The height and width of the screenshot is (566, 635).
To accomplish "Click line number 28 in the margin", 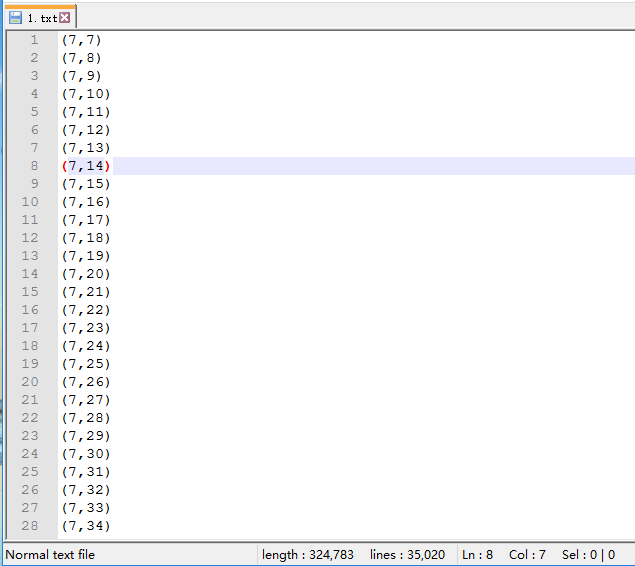I will coord(30,526).
